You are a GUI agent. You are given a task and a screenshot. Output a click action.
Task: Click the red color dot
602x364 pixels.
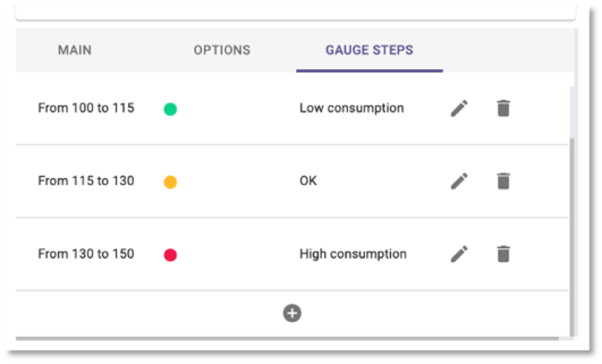coord(170,255)
